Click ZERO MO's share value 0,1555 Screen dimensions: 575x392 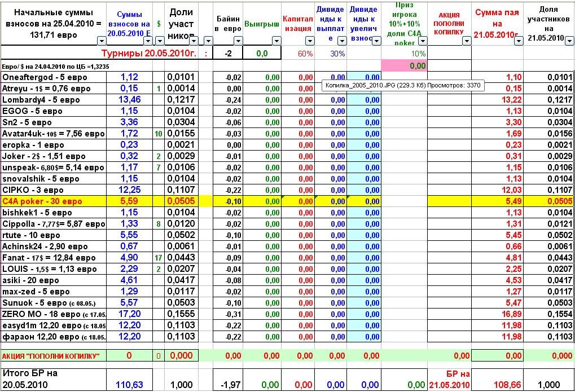(181, 314)
